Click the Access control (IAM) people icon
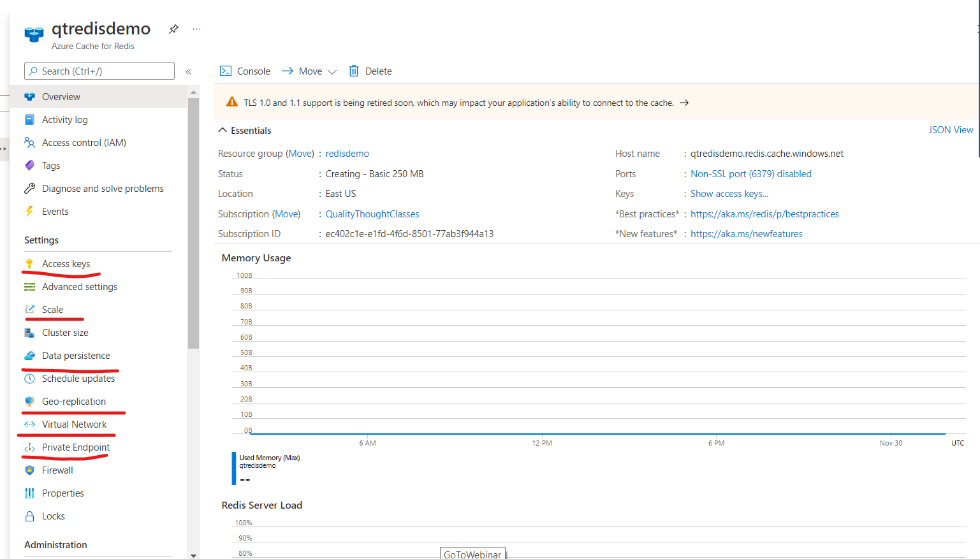The width and height of the screenshot is (980, 559). click(29, 143)
